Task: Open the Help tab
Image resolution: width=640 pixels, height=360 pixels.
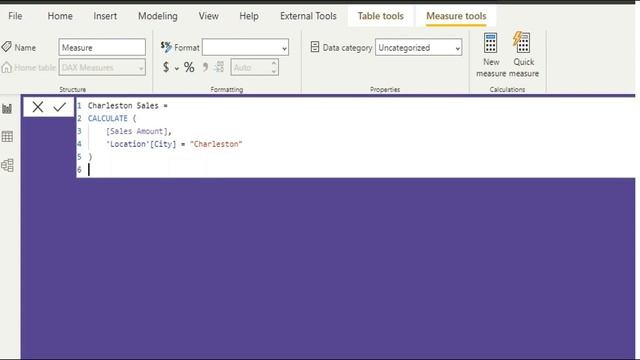Action: (249, 16)
